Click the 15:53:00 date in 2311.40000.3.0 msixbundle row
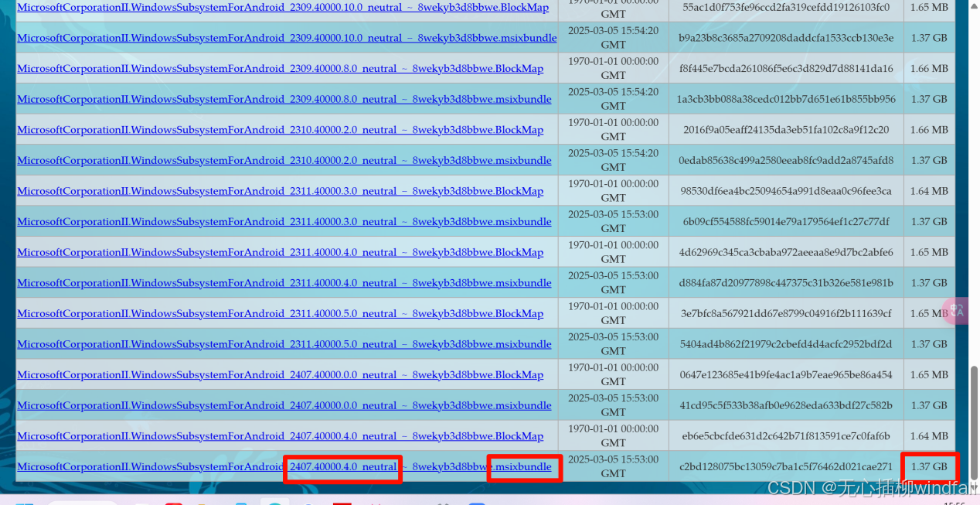 coord(614,221)
